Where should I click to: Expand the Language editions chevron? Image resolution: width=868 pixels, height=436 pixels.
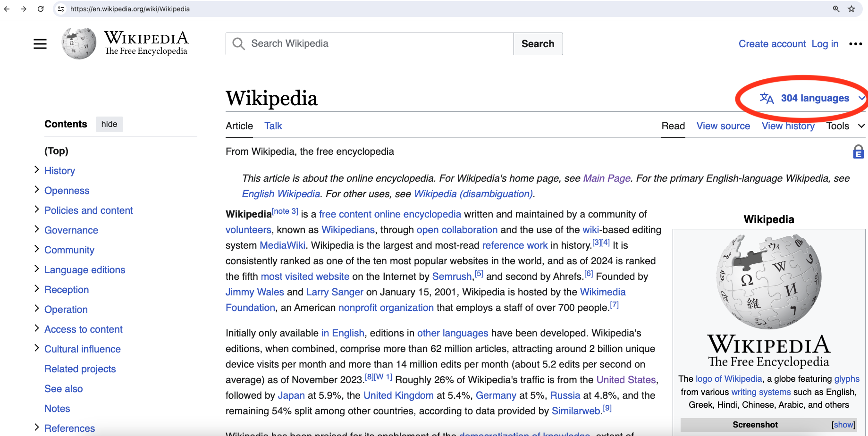click(x=37, y=269)
